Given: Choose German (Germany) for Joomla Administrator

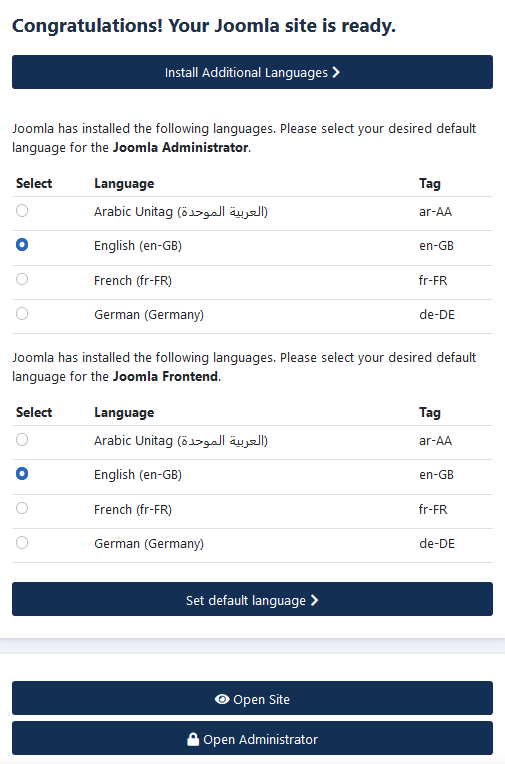Looking at the screenshot, I should pos(22,313).
